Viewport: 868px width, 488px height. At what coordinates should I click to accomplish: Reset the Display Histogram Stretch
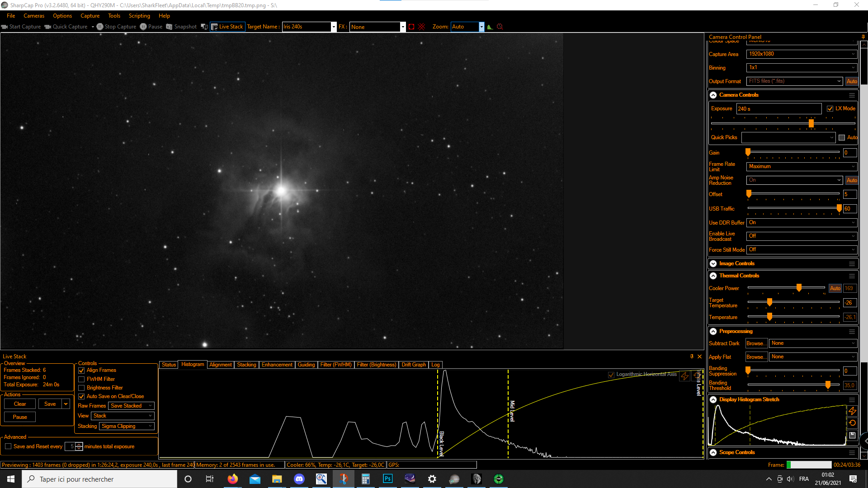point(852,423)
